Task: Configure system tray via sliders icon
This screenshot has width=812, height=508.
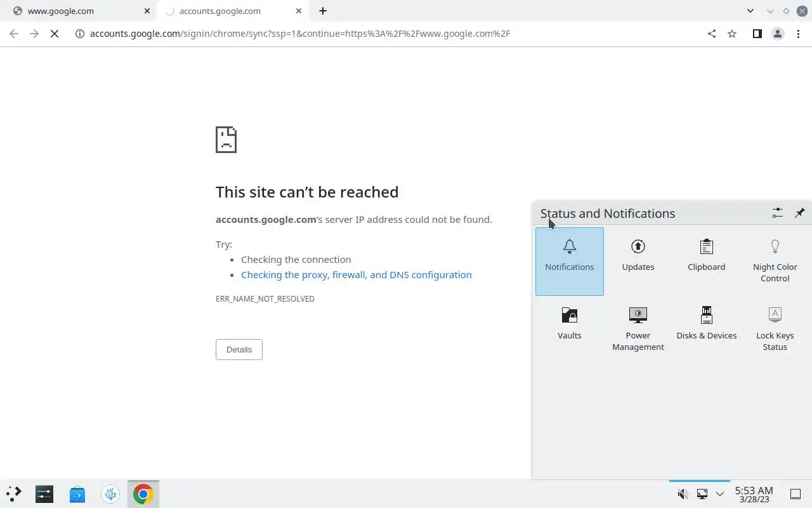Action: 777,213
